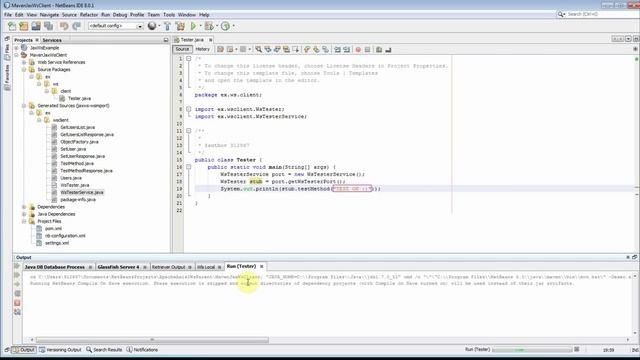Image resolution: width=640 pixels, height=360 pixels.
Task: Toggle code fold at line 11 Javadoc
Action: 189,131
